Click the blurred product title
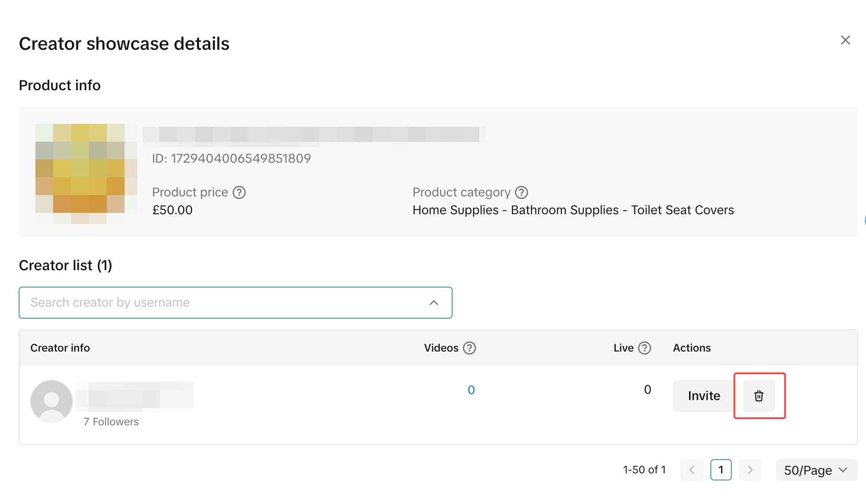Screen dimensions: 866x504 313,135
